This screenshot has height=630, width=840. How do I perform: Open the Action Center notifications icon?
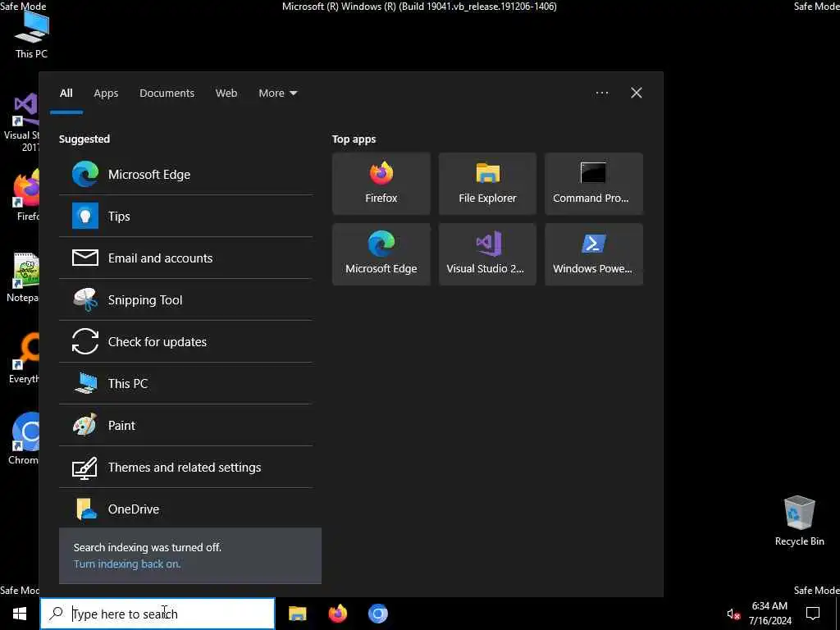[813, 614]
